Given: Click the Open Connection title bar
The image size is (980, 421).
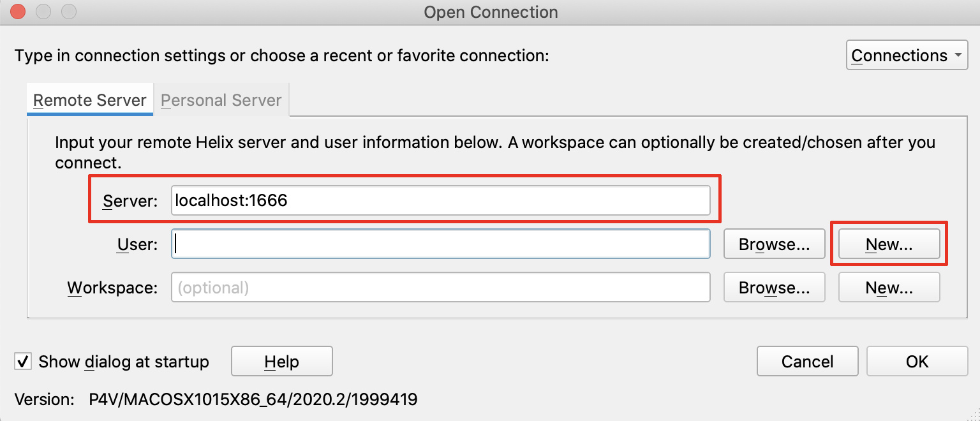Looking at the screenshot, I should coord(490,11).
